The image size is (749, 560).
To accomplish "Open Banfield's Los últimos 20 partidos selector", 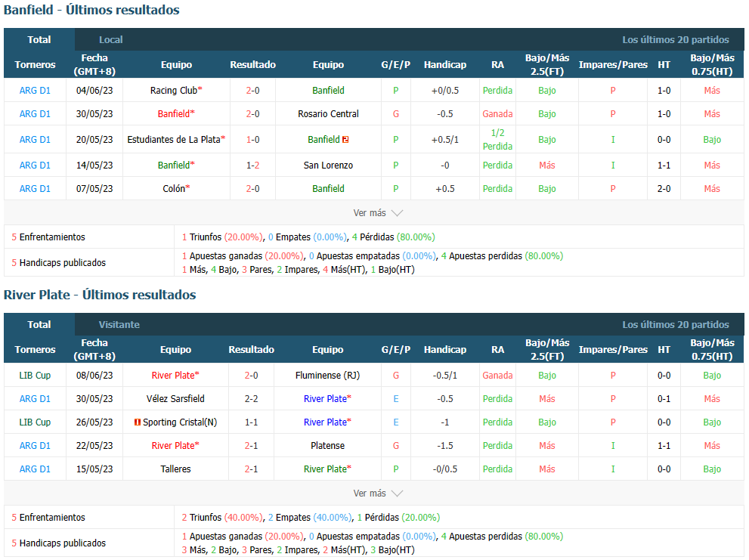I will click(676, 39).
